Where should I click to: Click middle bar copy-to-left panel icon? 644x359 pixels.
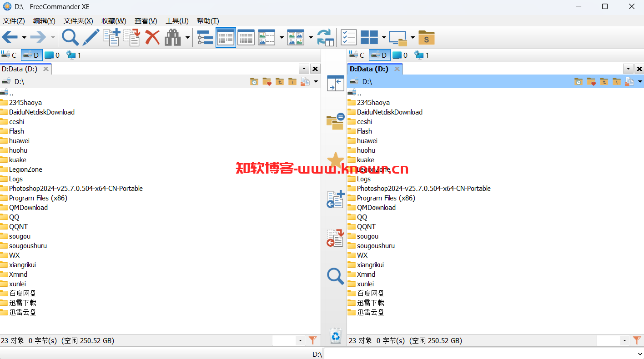pyautogui.click(x=336, y=199)
